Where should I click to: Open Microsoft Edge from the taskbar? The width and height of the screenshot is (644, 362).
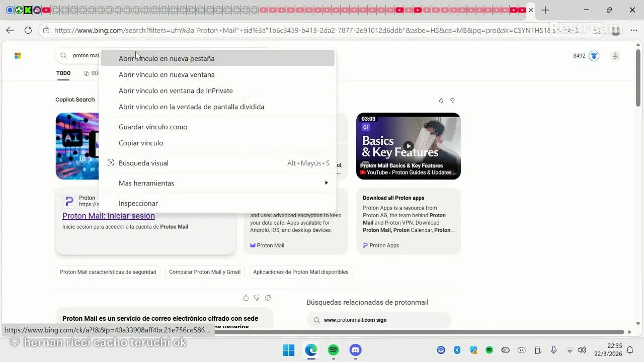(x=311, y=350)
